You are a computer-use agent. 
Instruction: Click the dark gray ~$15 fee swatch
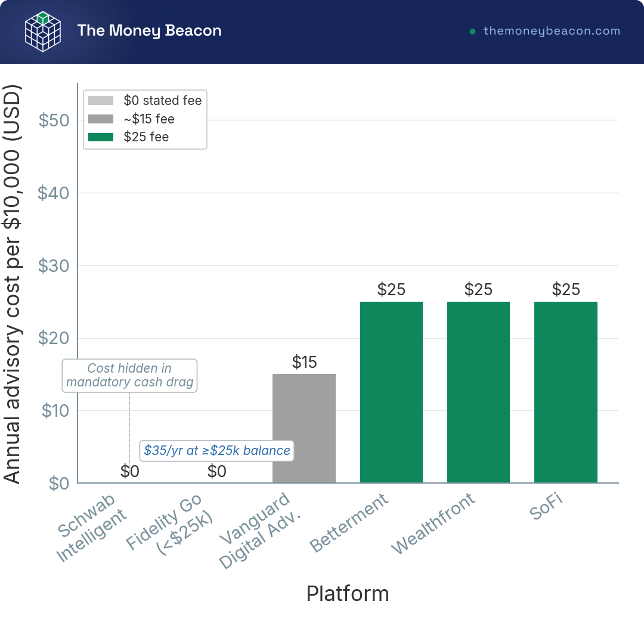[101, 119]
